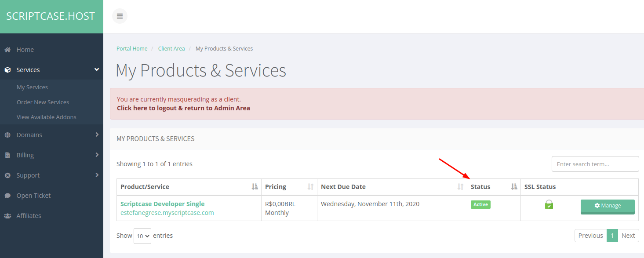This screenshot has width=644, height=258.
Task: Click the Affiliates people icon
Action: click(x=7, y=216)
